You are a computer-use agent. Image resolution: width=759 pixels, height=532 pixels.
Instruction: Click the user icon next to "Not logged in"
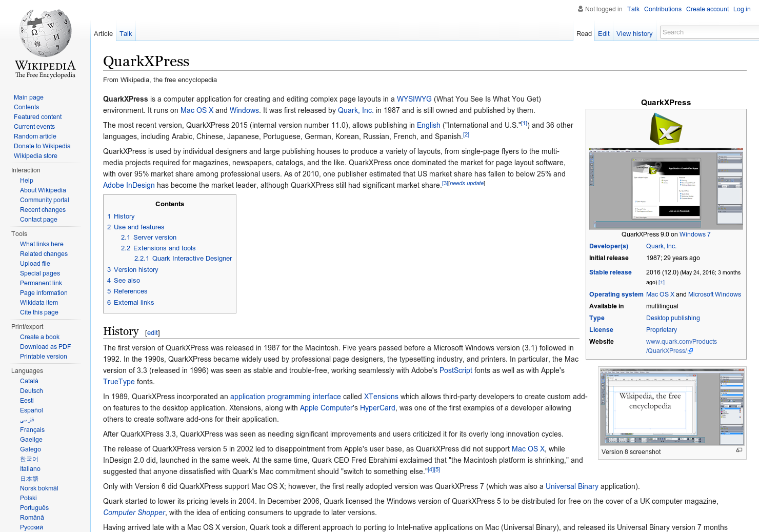click(x=580, y=9)
